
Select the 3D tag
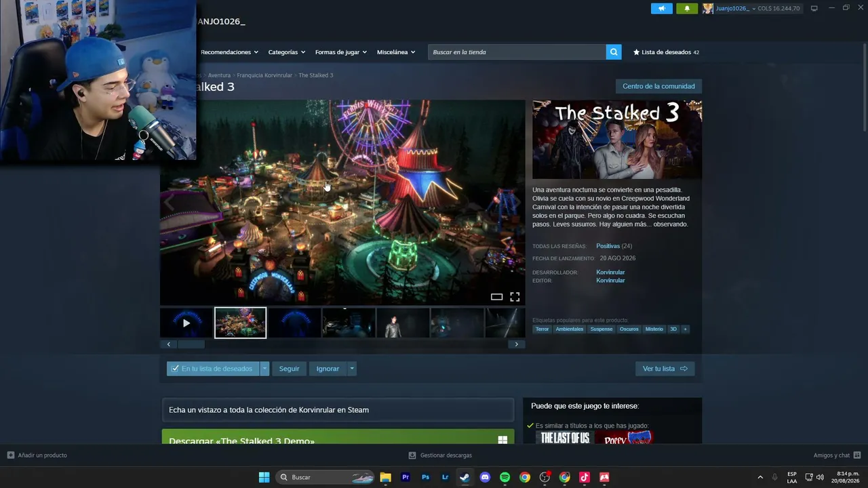673,329
